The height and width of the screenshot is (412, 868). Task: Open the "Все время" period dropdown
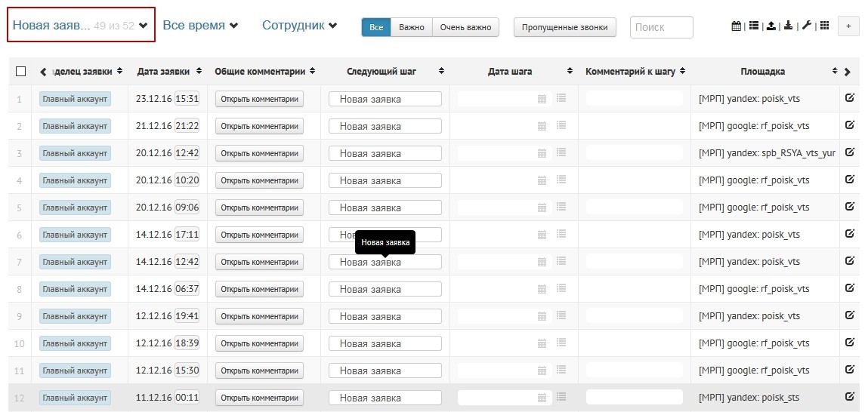(200, 26)
